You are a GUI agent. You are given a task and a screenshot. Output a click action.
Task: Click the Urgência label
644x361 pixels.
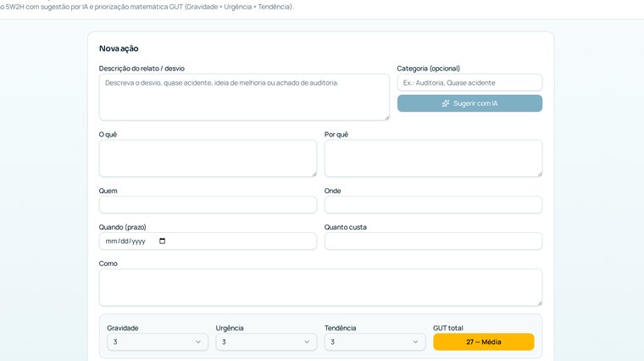click(230, 328)
